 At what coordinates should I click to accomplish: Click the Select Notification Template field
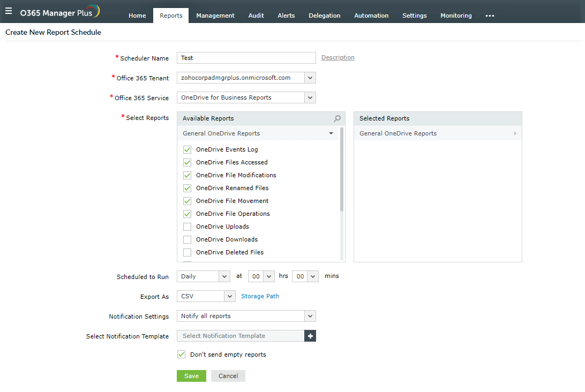coord(241,336)
